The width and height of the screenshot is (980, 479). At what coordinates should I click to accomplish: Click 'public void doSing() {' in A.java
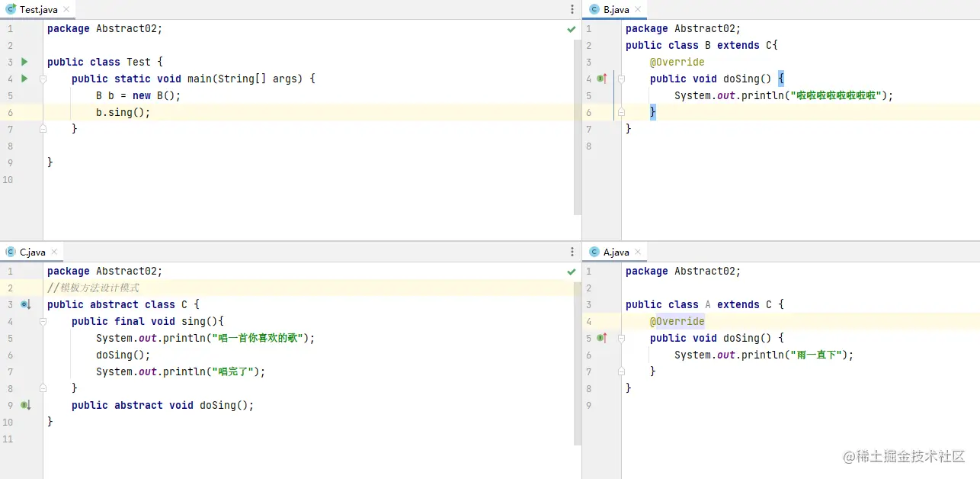tap(717, 338)
